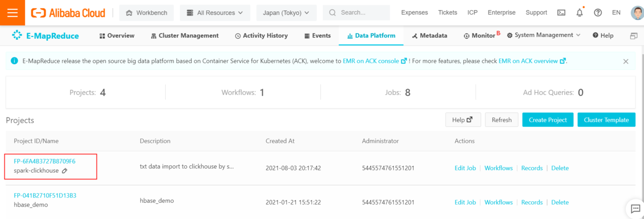Open the Enterprise menu
This screenshot has width=644, height=219.
pos(501,12)
